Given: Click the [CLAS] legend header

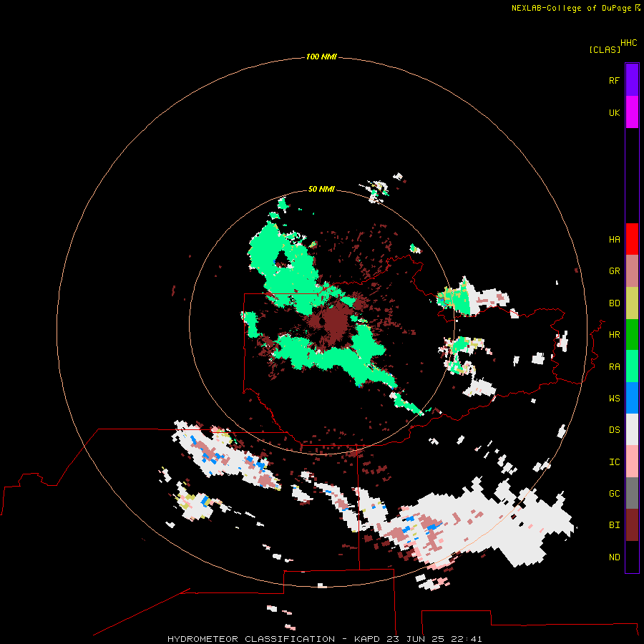Looking at the screenshot, I should 605,49.
